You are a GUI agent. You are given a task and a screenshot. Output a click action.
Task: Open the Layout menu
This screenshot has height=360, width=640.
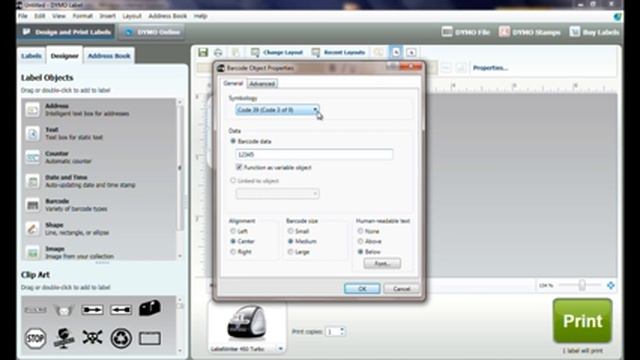pyautogui.click(x=132, y=16)
